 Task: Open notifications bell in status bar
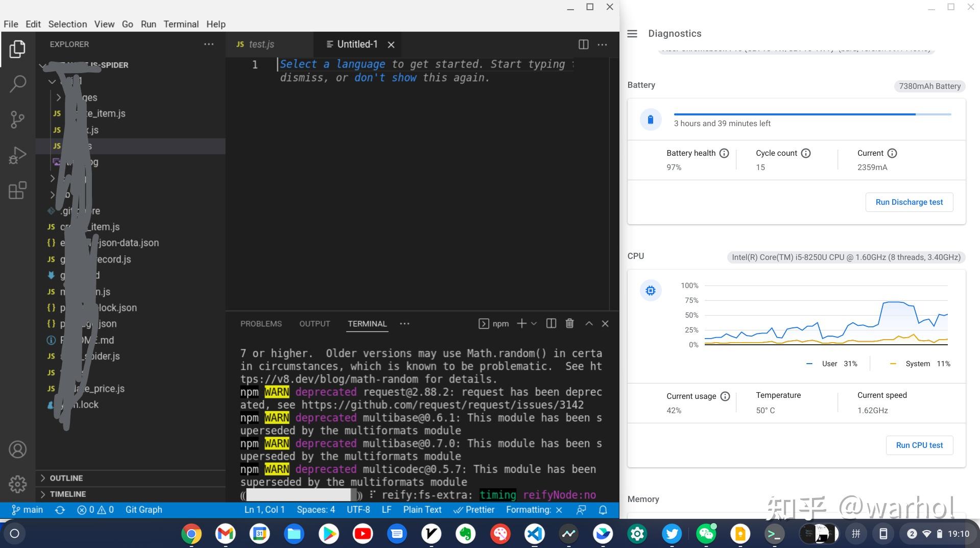603,510
